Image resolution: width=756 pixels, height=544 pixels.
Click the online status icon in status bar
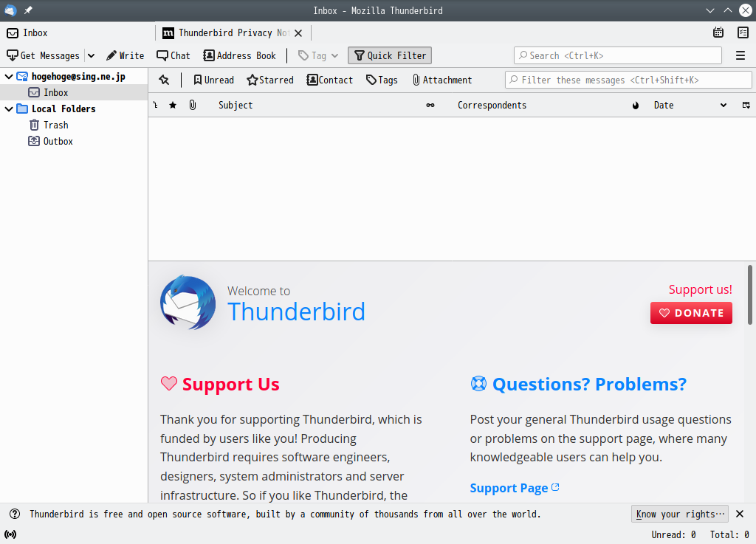click(x=10, y=534)
